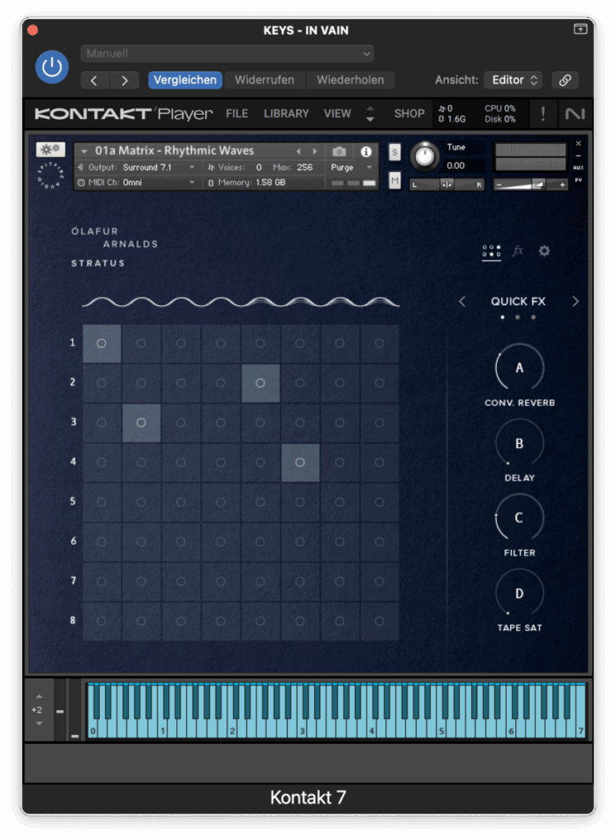Solo the instrument with S button
The image size is (616, 840).
point(395,152)
